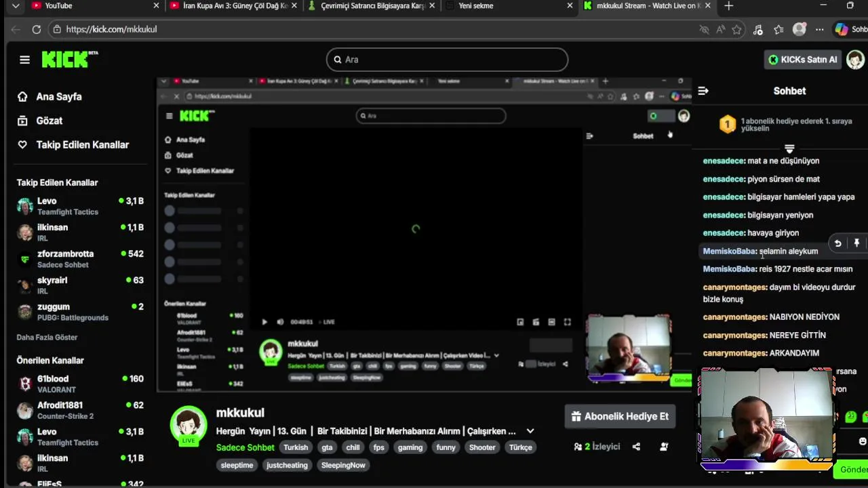Open the read aloud icon in address bar
This screenshot has width=868, height=488.
point(720,30)
